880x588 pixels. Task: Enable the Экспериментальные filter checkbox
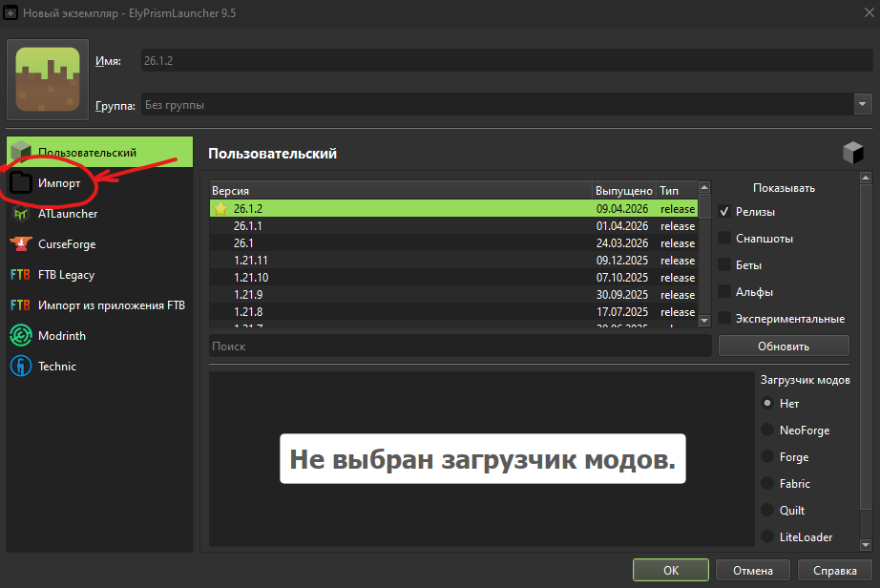click(x=724, y=318)
